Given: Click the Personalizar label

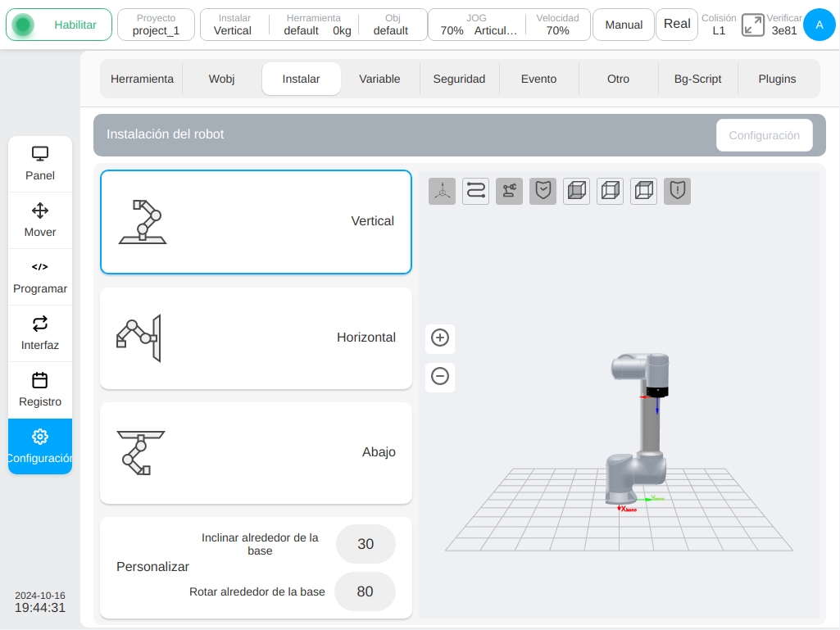Looking at the screenshot, I should [152, 567].
